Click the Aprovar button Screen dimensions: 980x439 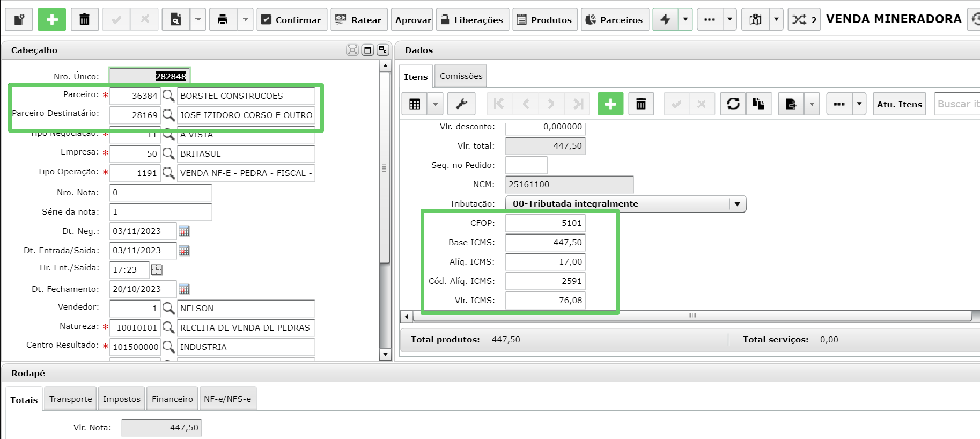[412, 19]
